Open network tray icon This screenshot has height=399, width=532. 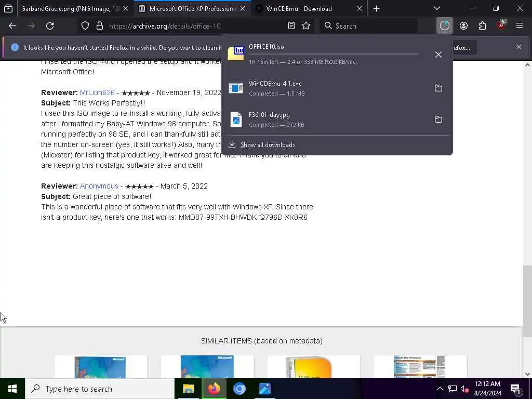(453, 389)
